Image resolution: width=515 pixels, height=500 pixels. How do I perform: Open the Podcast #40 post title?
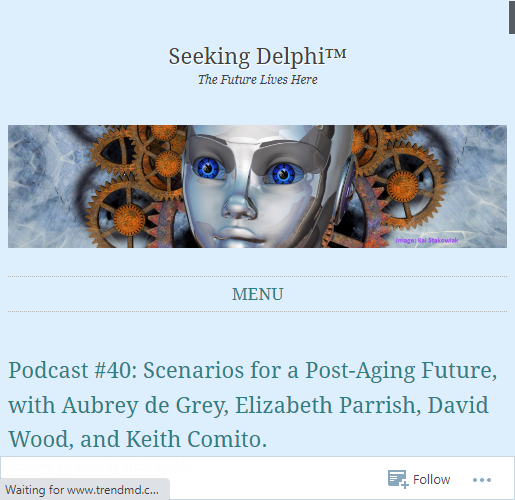click(253, 405)
